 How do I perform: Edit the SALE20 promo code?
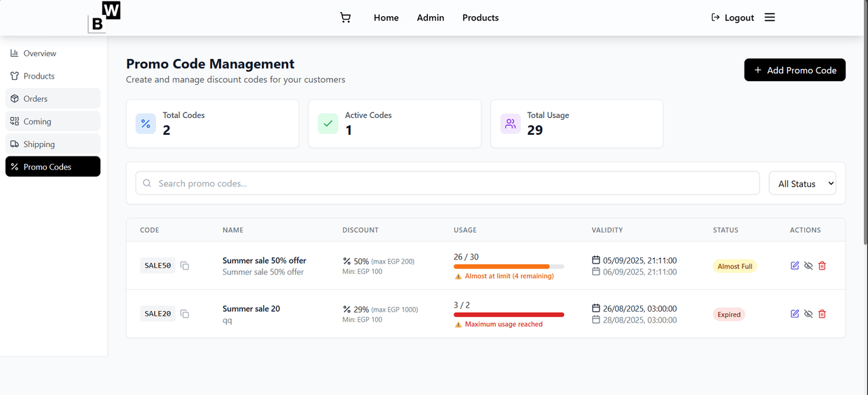tap(795, 314)
